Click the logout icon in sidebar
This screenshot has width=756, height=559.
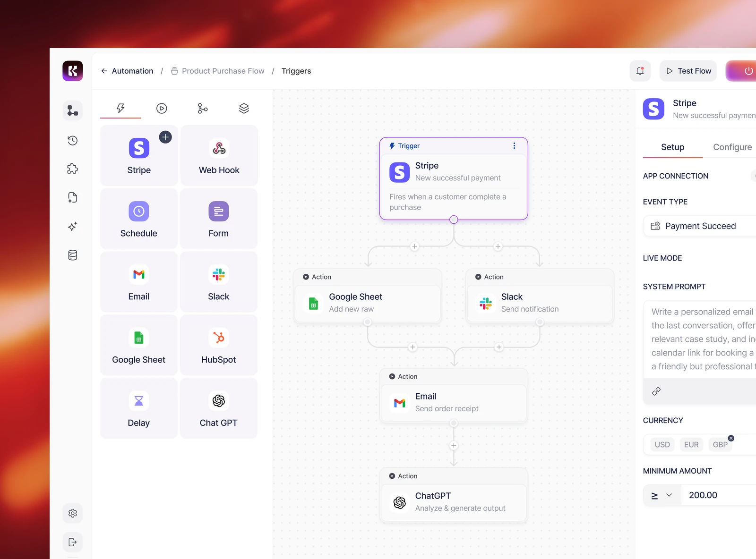[72, 542]
